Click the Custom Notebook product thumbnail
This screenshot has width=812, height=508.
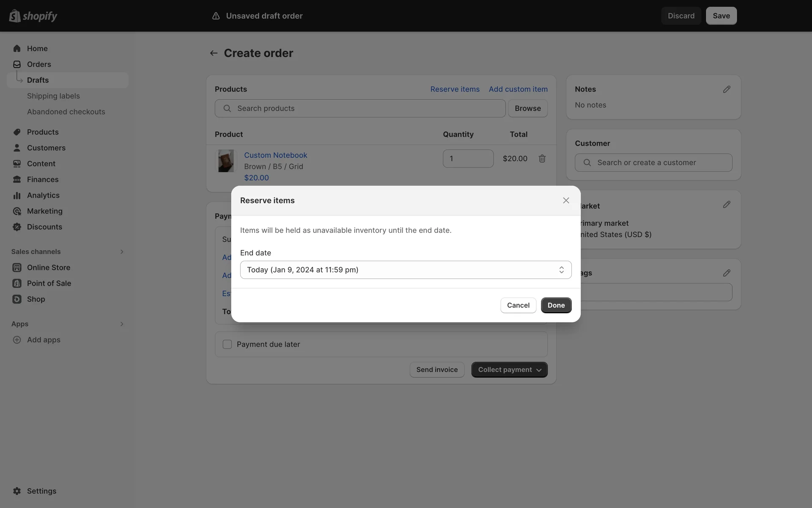pyautogui.click(x=226, y=161)
